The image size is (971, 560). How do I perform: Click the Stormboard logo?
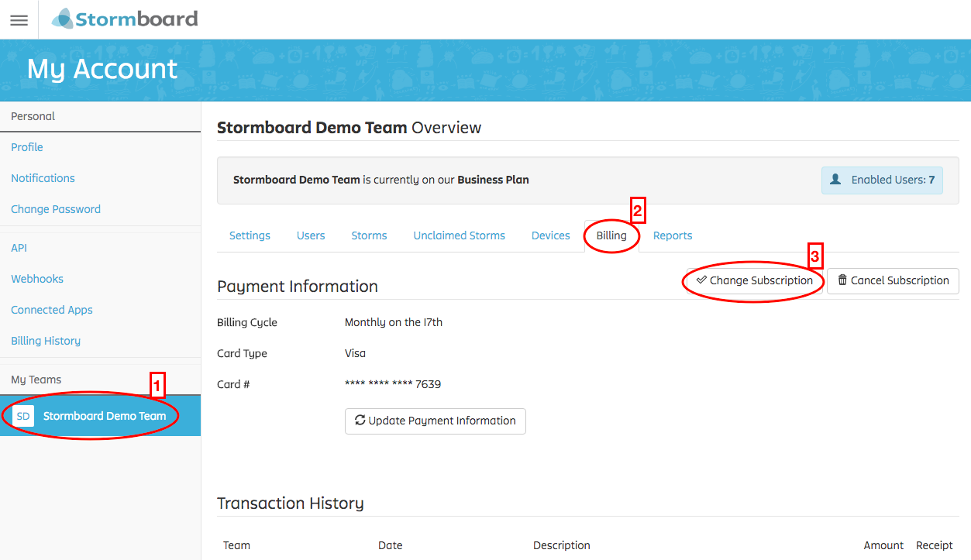pyautogui.click(x=125, y=19)
